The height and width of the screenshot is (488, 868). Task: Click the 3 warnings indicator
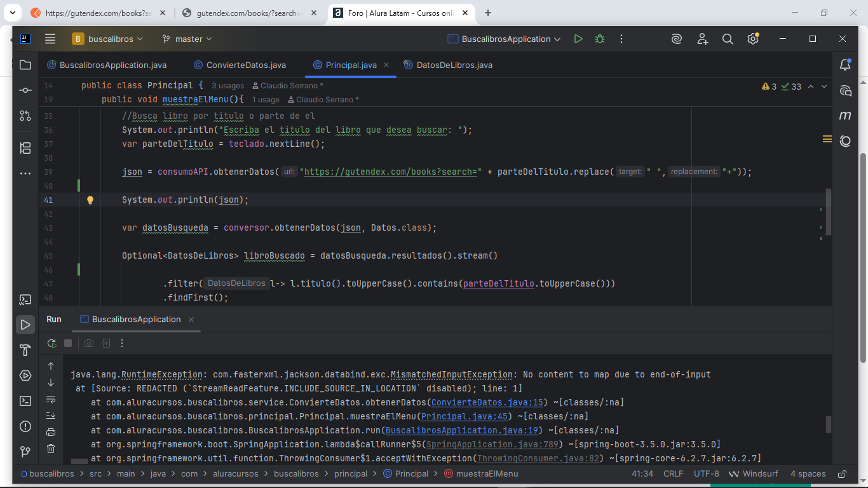tap(769, 86)
